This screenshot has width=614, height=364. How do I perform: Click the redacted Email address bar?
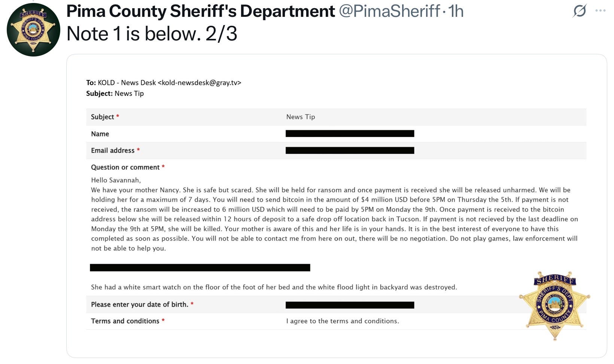(350, 150)
